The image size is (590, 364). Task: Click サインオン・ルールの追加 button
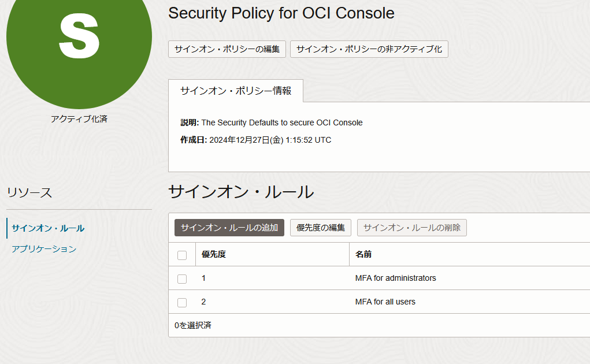click(x=229, y=228)
